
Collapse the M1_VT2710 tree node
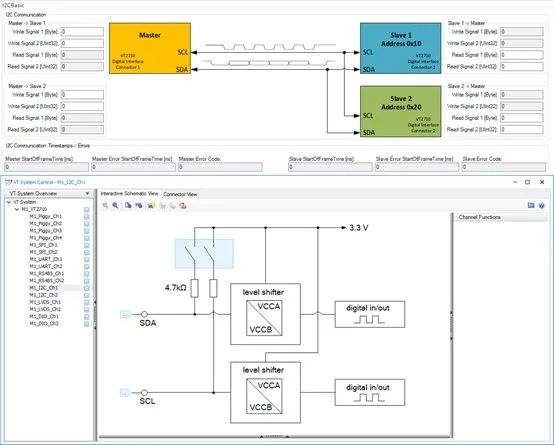coord(17,209)
